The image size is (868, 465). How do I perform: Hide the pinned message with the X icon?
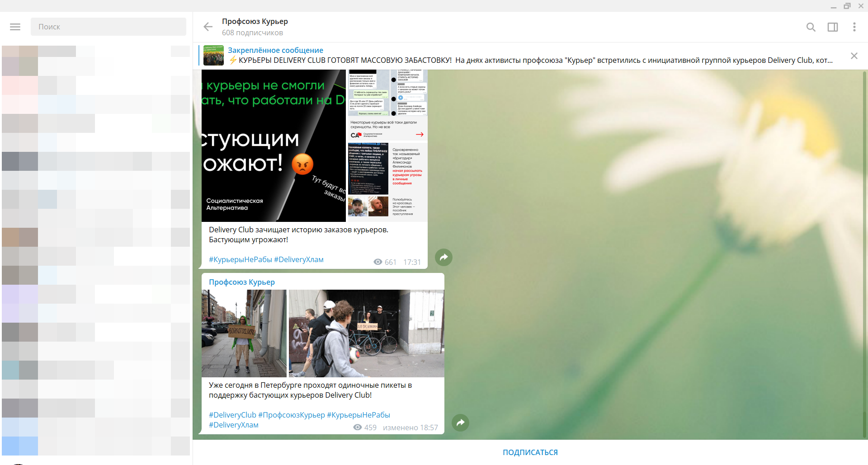(854, 56)
